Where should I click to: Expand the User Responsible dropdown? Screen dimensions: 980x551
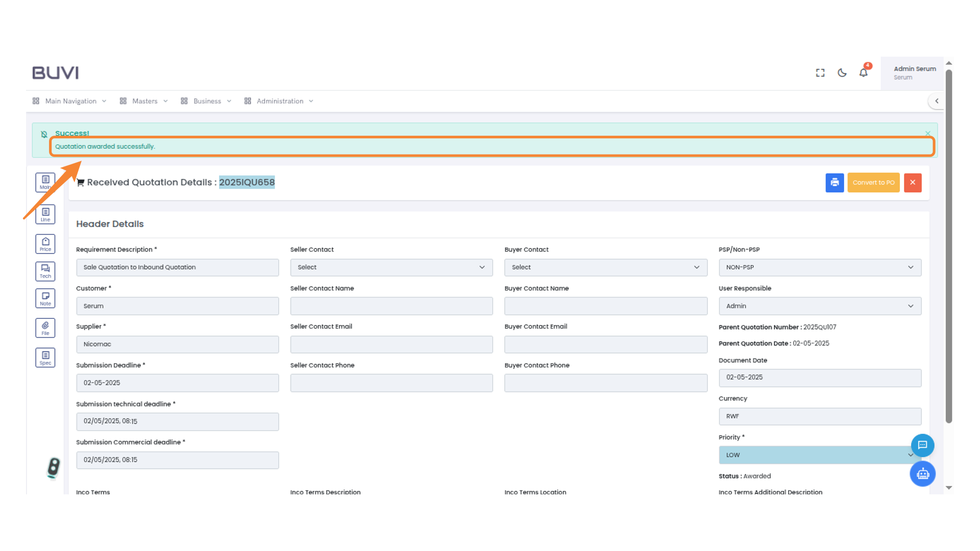(820, 306)
